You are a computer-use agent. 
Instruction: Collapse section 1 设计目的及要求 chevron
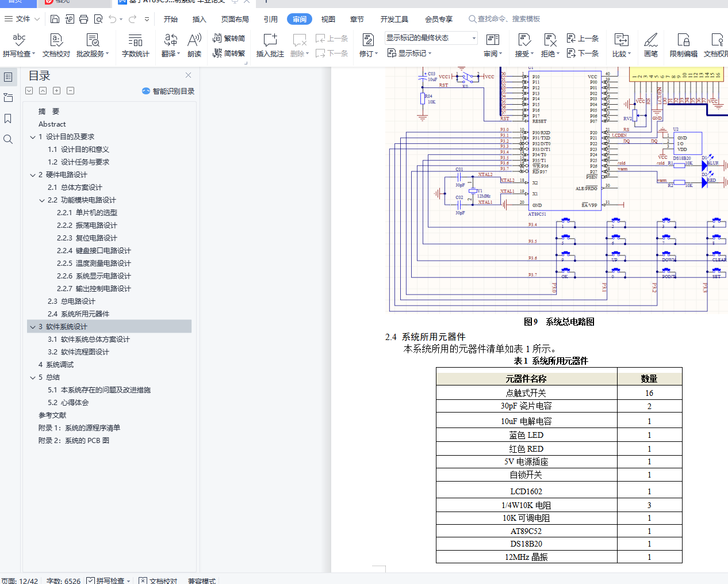(33, 137)
